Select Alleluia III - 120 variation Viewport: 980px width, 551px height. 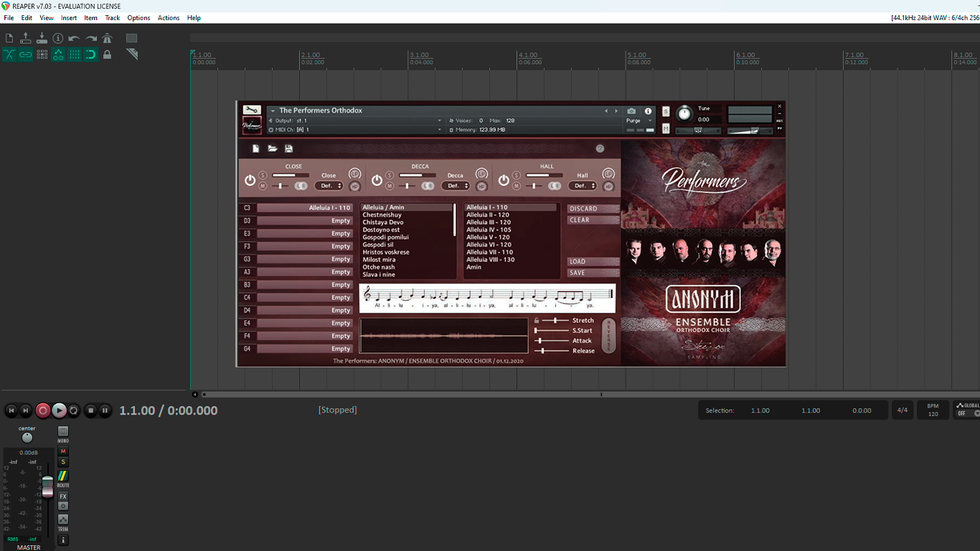tap(489, 222)
